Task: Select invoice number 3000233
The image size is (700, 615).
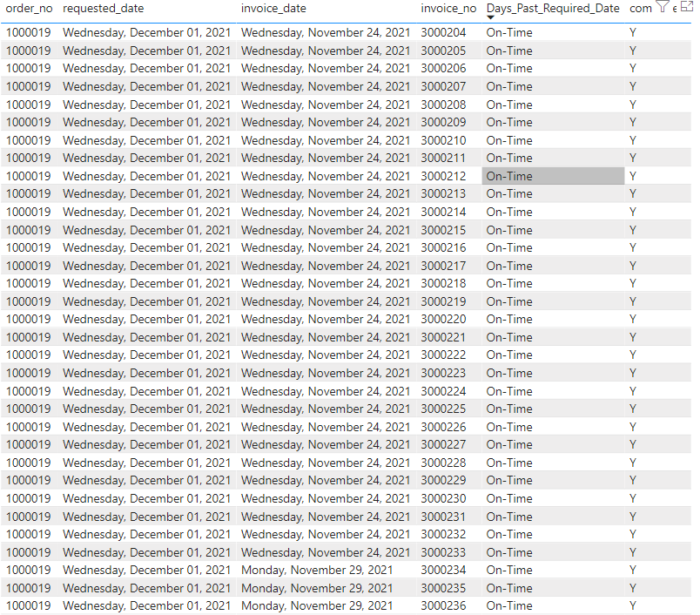Action: click(x=443, y=552)
